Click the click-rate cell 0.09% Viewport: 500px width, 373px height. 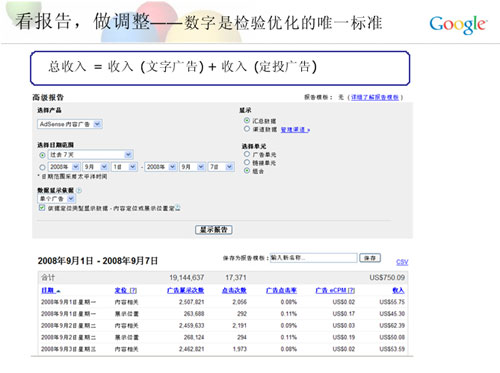pyautogui.click(x=289, y=326)
